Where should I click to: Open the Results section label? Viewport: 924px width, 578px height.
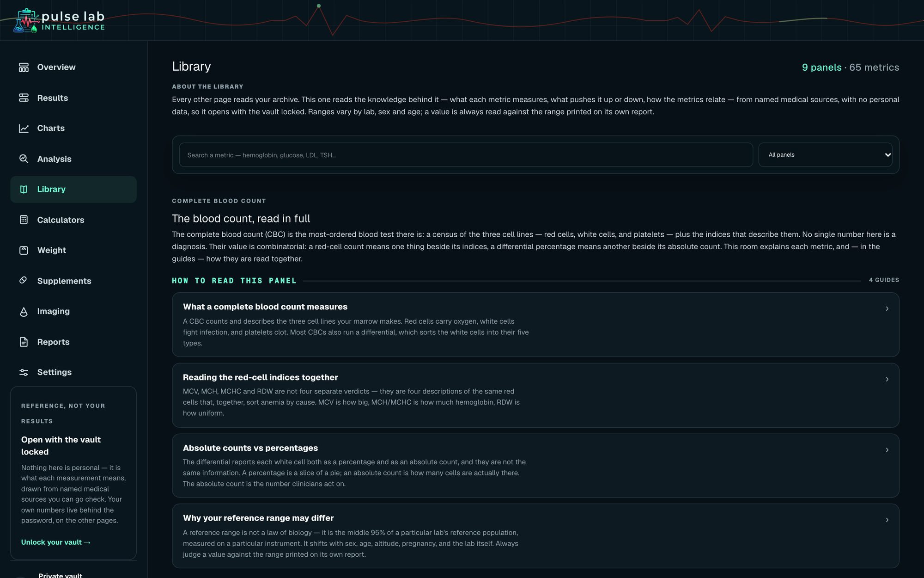point(53,98)
